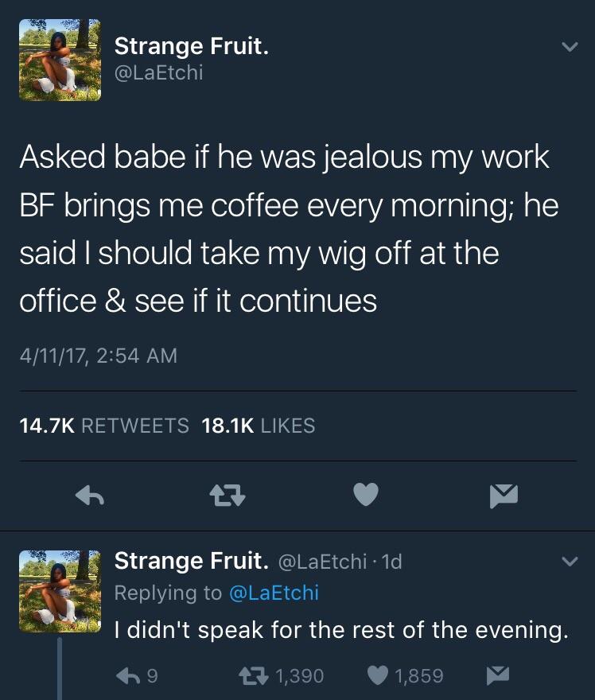
Task: Expand the reply tweet options chevron
Action: [x=568, y=562]
